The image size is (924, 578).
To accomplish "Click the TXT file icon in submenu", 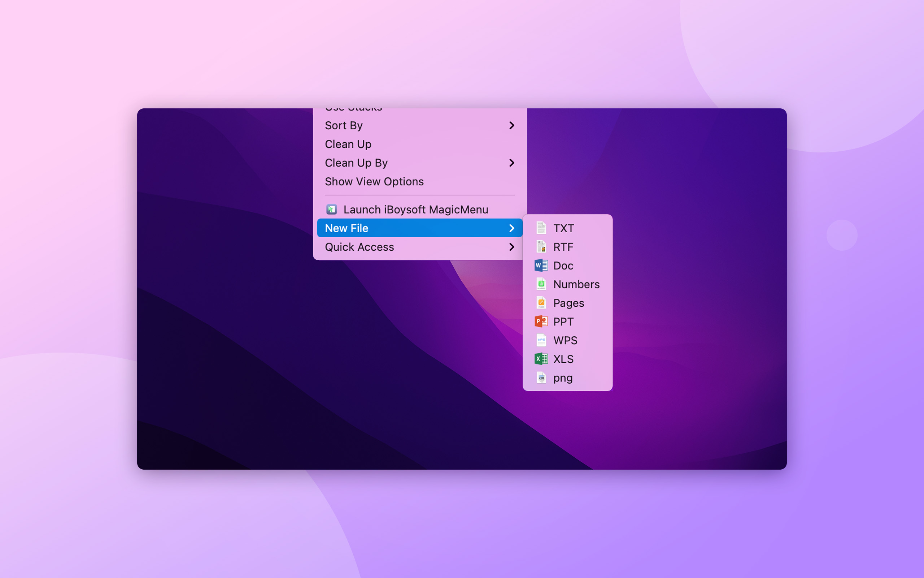I will [x=541, y=228].
